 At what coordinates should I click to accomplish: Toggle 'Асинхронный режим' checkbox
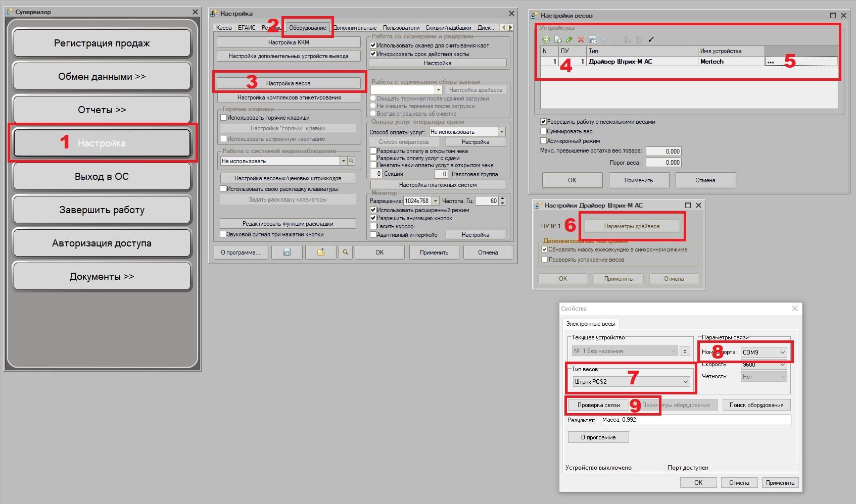[544, 141]
